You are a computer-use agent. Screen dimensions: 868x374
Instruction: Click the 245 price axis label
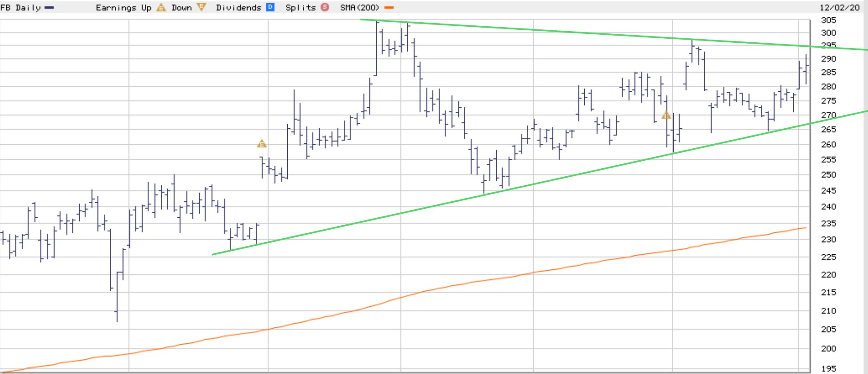point(828,191)
